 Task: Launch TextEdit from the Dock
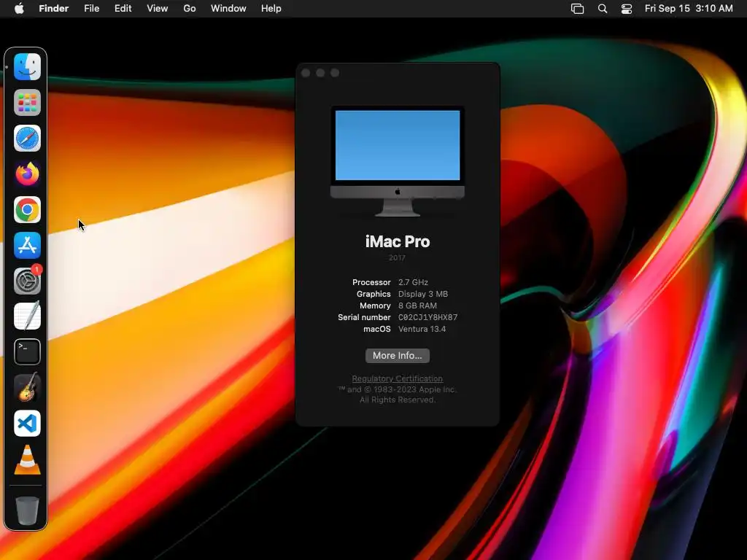[x=27, y=316]
